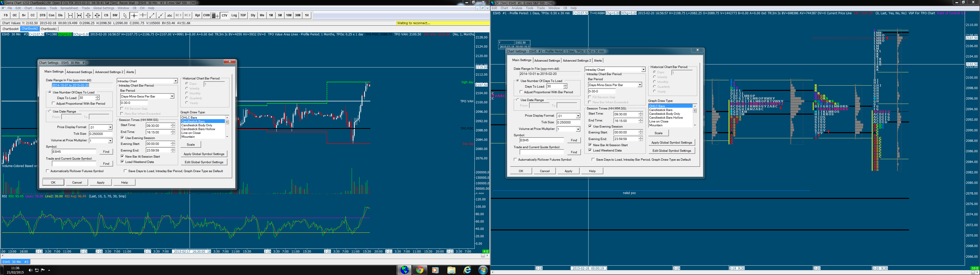Expand the Intraday Chart dropdown in right dialog
Image resolution: width=980 pixels, height=275 pixels.
(643, 70)
